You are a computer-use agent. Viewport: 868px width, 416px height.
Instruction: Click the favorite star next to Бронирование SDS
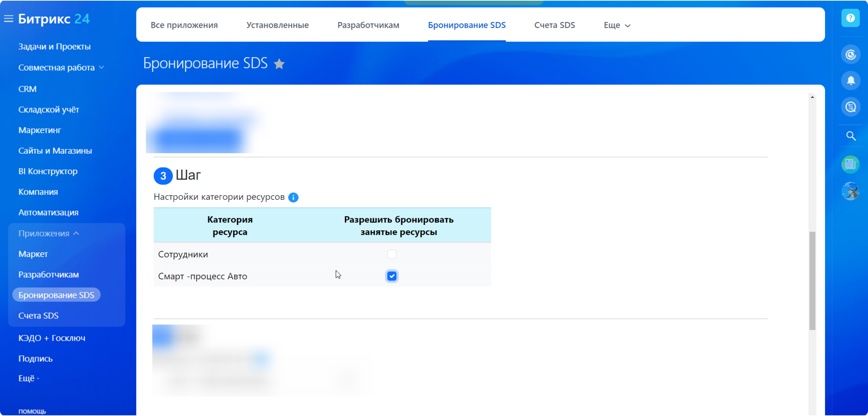(x=279, y=64)
